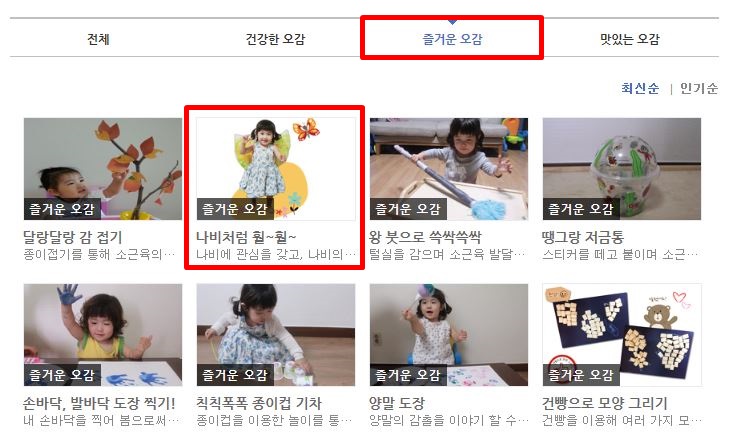Screen dimensions: 733x442
Task: Sort list by 인기순
Action: click(698, 88)
